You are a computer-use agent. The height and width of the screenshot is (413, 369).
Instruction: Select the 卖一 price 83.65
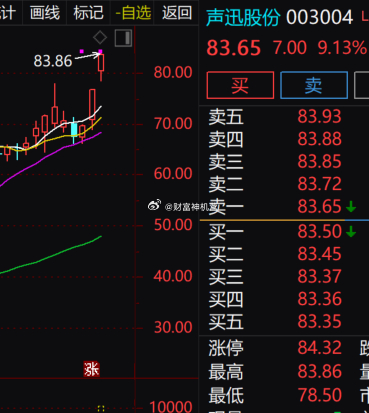coord(319,206)
